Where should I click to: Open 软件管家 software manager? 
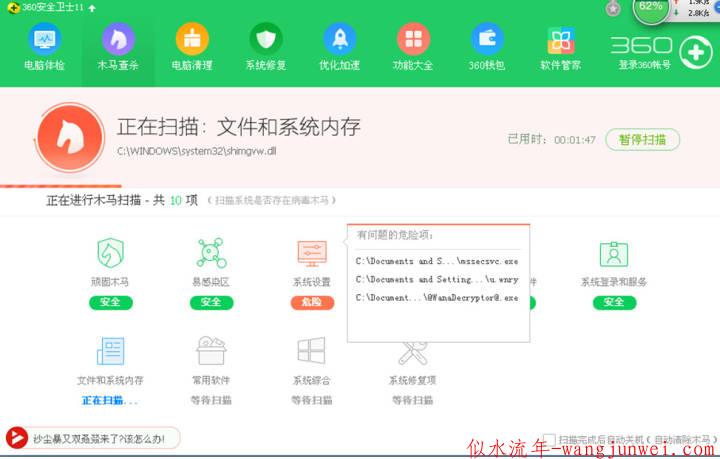tap(561, 47)
